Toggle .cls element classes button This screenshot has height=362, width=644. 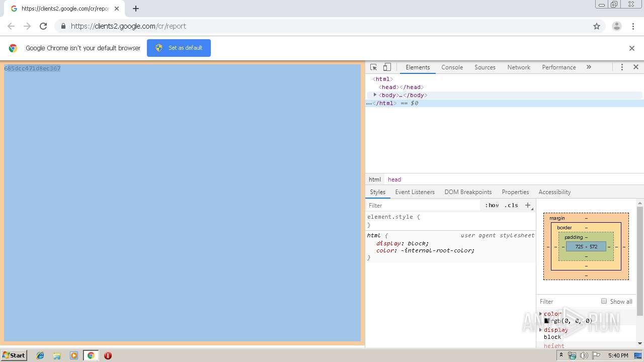pyautogui.click(x=511, y=206)
